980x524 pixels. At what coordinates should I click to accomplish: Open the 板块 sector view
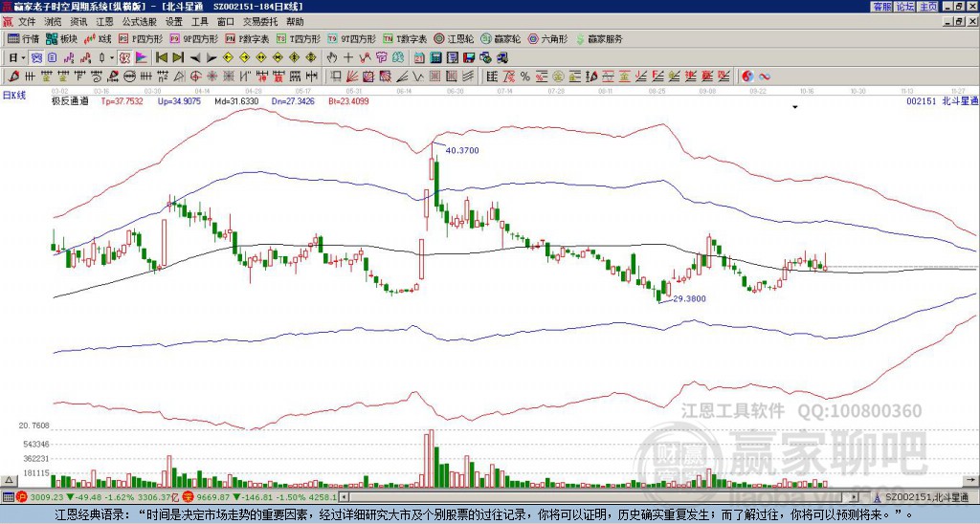coord(61,38)
